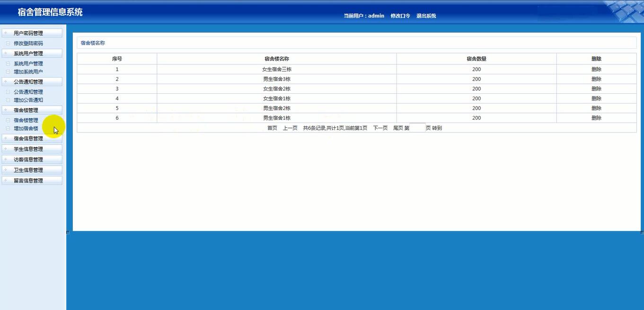Select the 女生宿舍1栋 name cell

coord(277,98)
